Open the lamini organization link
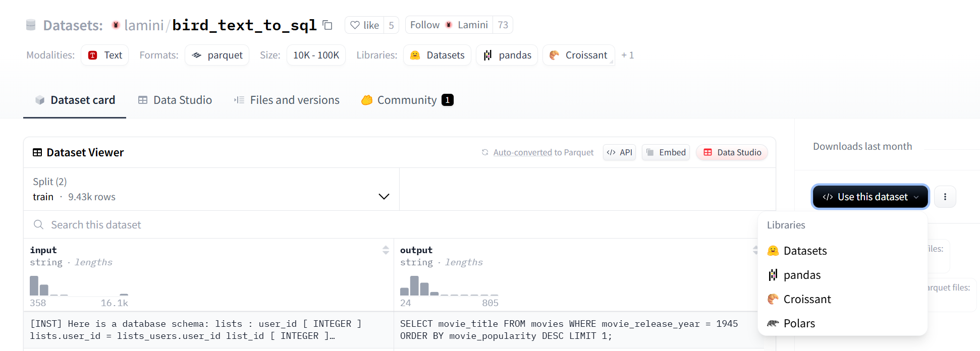 (144, 25)
